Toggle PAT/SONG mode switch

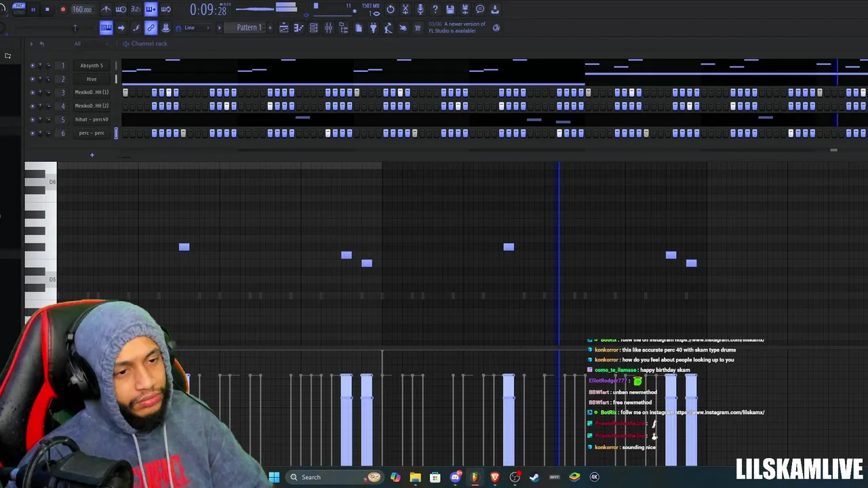pyautogui.click(x=19, y=9)
